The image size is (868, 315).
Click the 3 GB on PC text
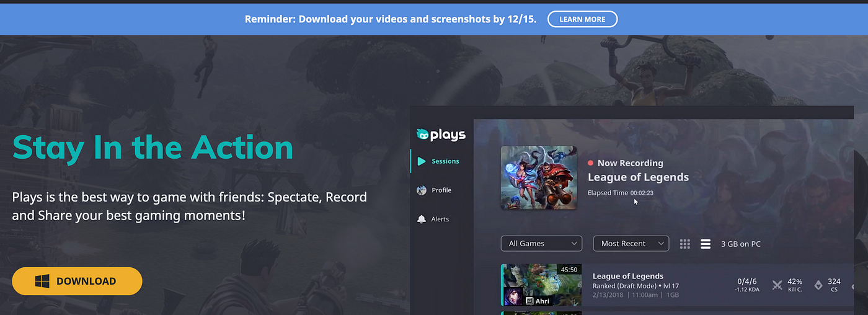pyautogui.click(x=740, y=244)
